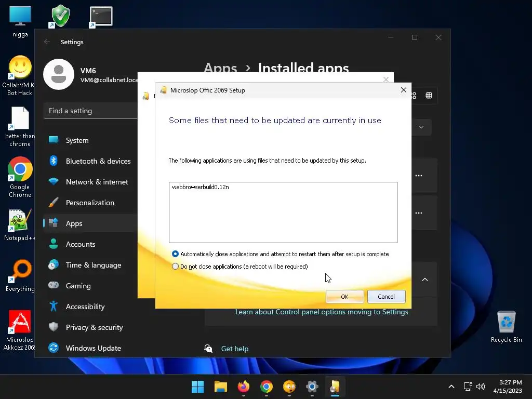This screenshot has width=532, height=399.
Task: Open network status in system tray
Action: tap(468, 387)
